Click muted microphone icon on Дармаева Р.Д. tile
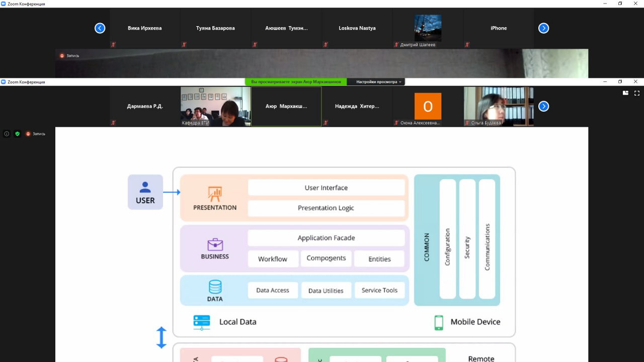The image size is (644, 362). click(x=113, y=122)
